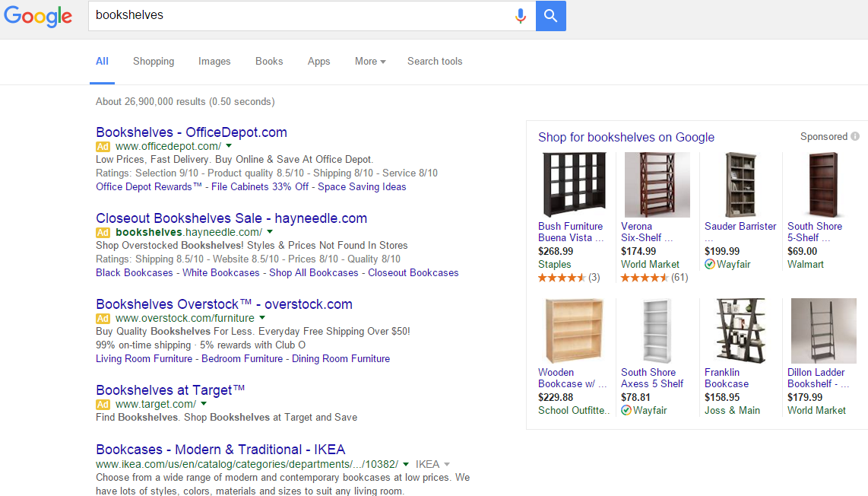Open Bookshelves - OfficeDepot.com result

[192, 132]
